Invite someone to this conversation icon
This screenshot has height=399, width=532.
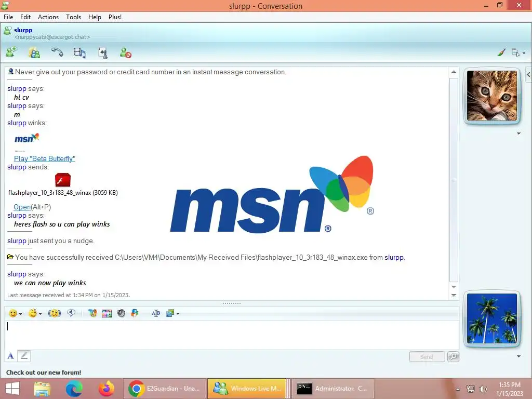pyautogui.click(x=11, y=52)
